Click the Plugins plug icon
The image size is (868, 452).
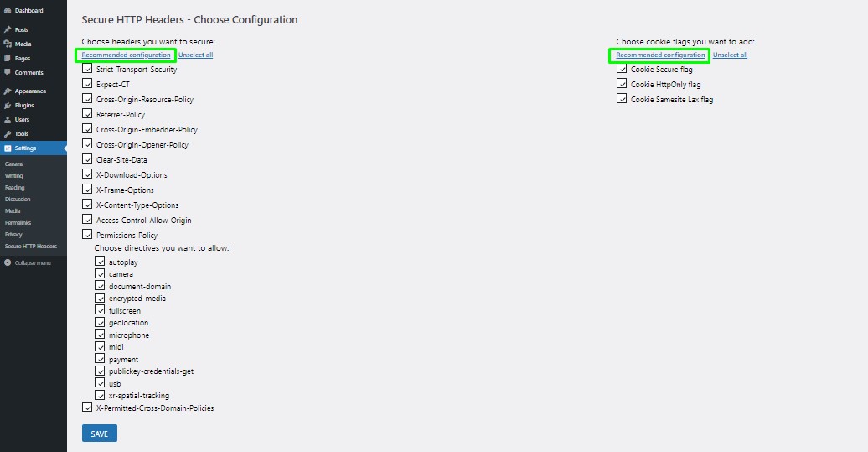8,106
